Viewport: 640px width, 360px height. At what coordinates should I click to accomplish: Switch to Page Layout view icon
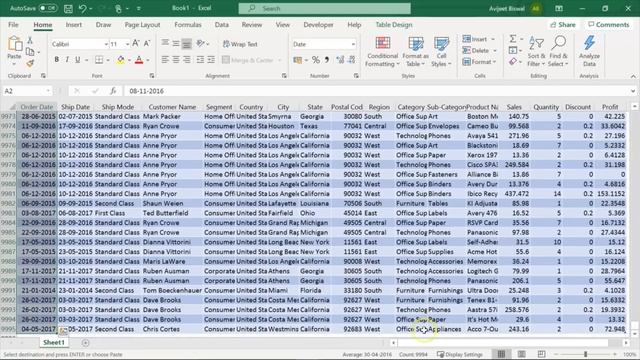tap(521, 354)
